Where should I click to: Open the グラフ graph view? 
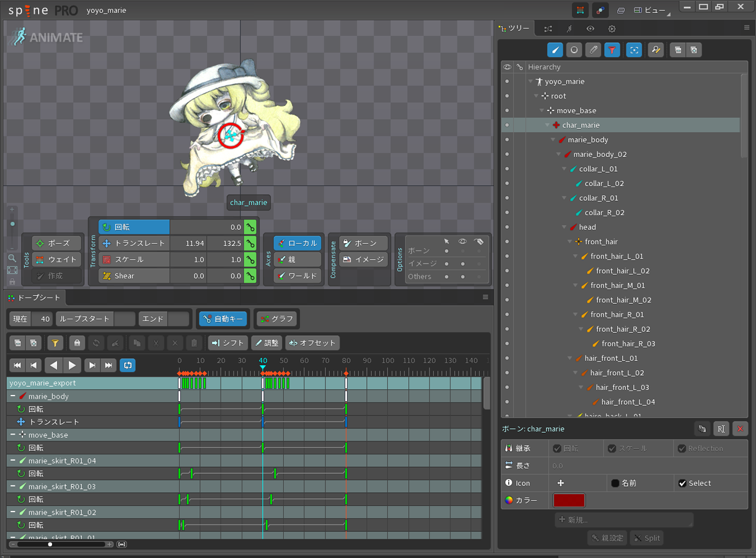277,319
